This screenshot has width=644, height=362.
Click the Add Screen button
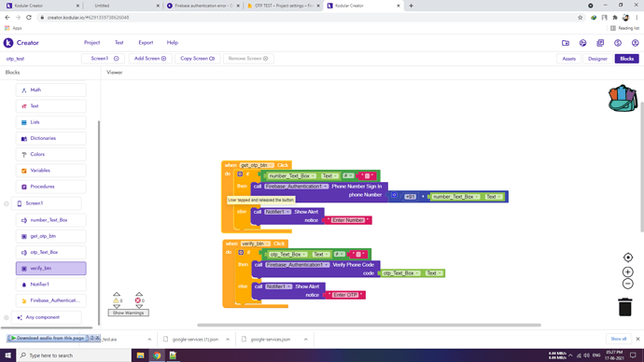(x=150, y=58)
